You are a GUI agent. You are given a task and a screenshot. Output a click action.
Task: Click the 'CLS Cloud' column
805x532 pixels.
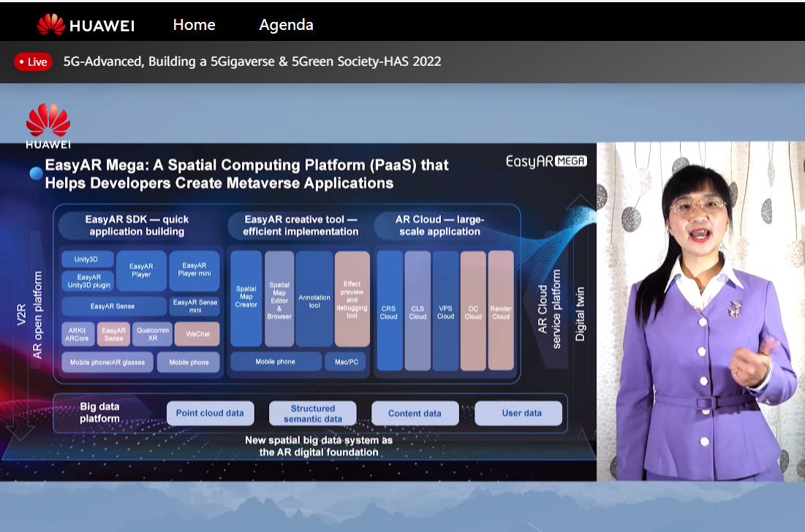click(x=417, y=311)
